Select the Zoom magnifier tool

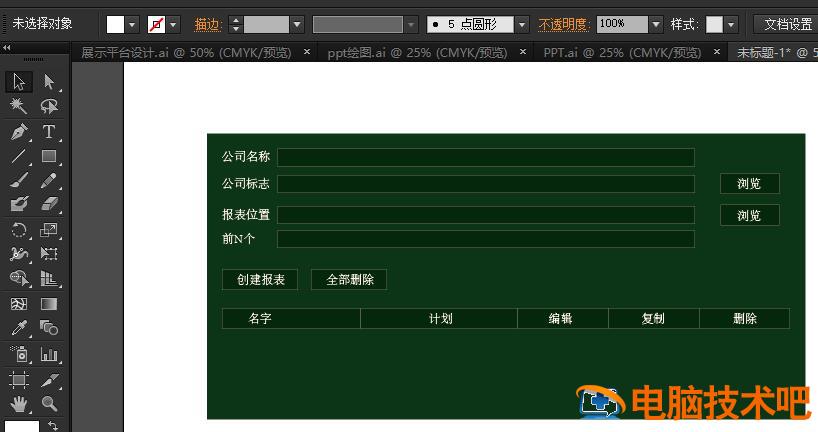tap(49, 404)
